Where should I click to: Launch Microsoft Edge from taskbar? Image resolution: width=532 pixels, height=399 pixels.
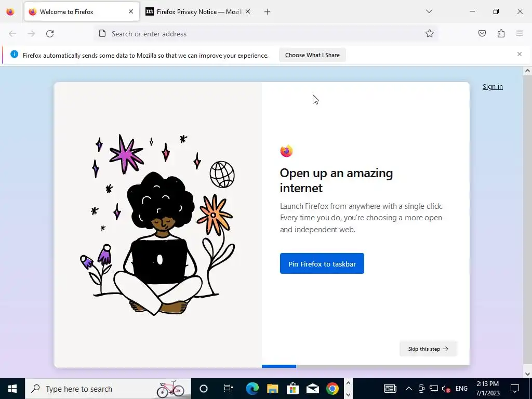252,389
